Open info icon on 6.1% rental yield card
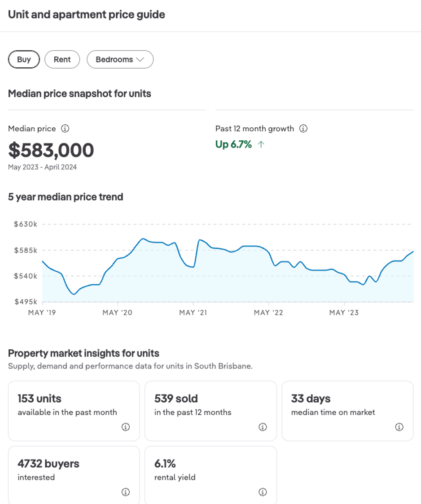 coord(263,492)
